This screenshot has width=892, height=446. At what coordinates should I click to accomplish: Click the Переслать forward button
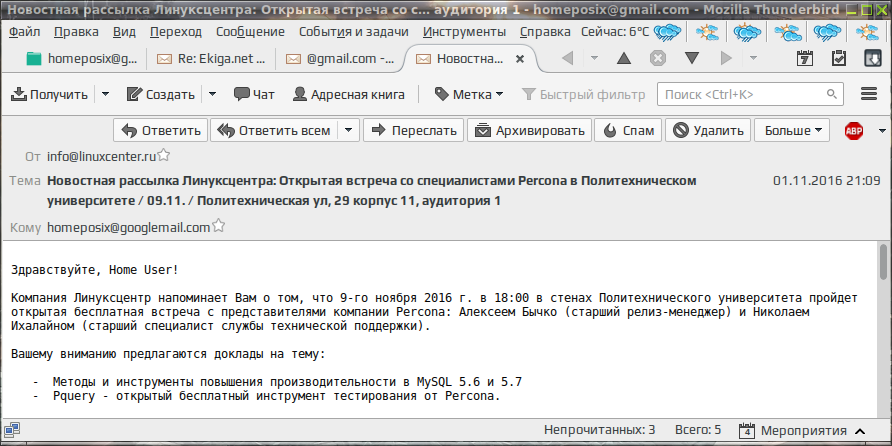pos(414,130)
